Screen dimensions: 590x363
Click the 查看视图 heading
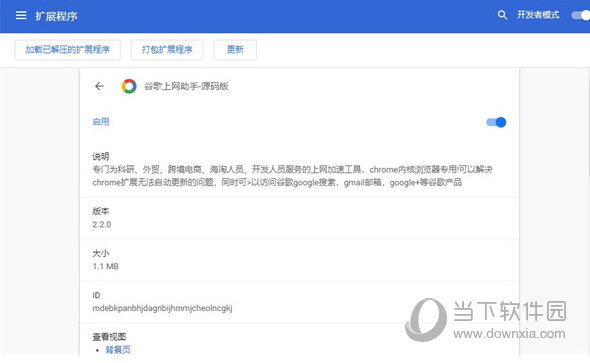[x=109, y=337]
